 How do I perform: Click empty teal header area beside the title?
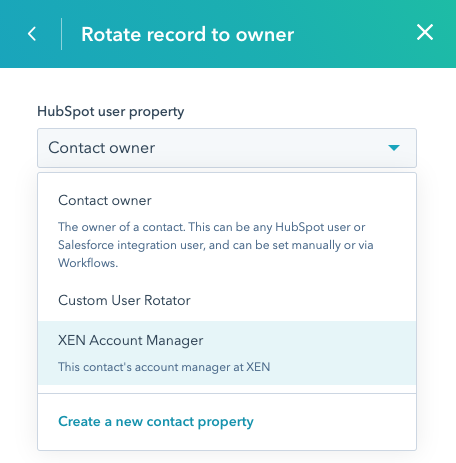[x=353, y=34]
